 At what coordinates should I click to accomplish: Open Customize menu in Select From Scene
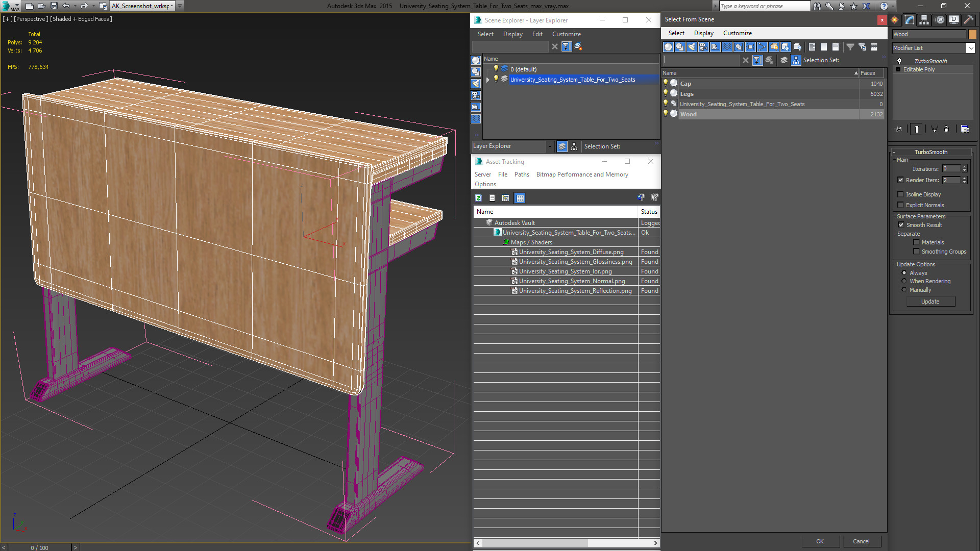point(737,33)
